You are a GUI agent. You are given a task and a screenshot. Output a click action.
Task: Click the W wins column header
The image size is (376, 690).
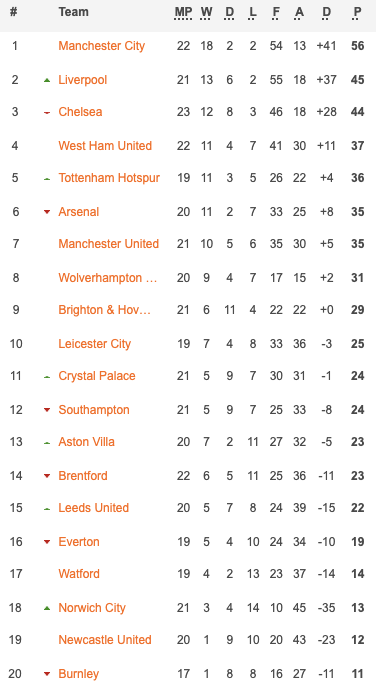click(206, 12)
